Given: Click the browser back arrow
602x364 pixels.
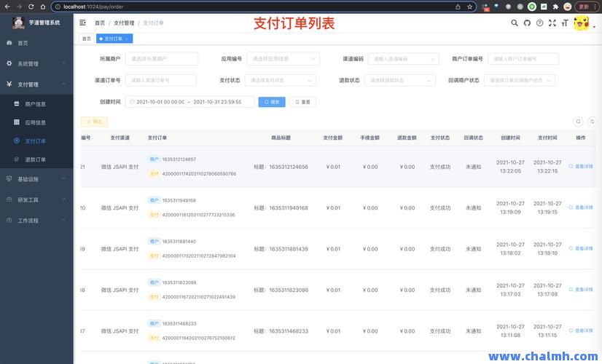Looking at the screenshot, I should [7, 7].
